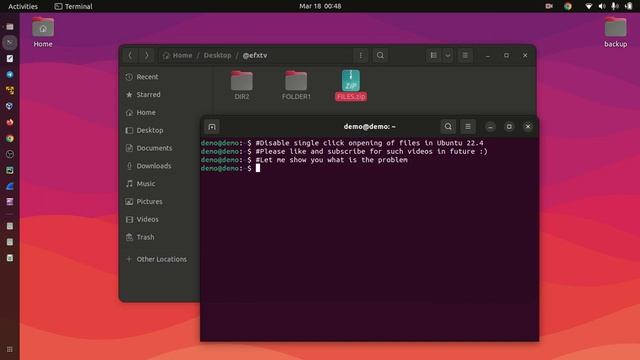The width and height of the screenshot is (640, 360).
Task: Click the screen recording indicator in top bar
Action: point(549,6)
